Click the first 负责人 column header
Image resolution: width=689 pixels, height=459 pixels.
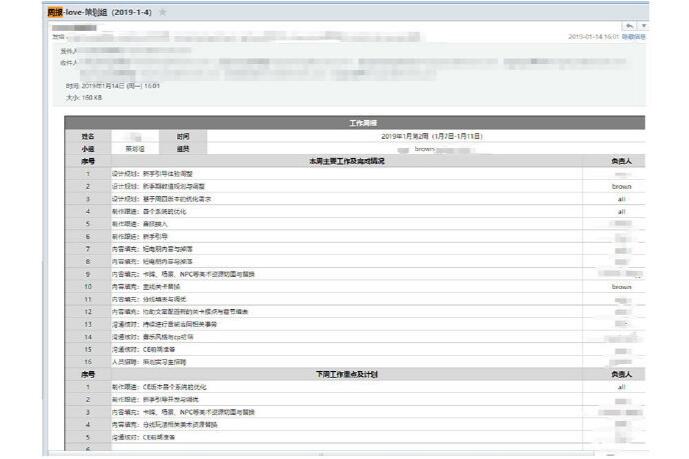click(x=621, y=161)
